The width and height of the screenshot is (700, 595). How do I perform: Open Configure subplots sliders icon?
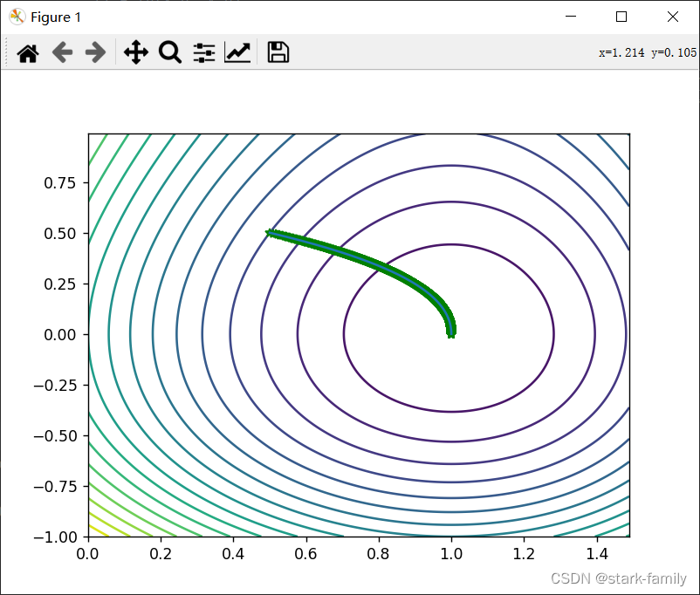point(204,52)
